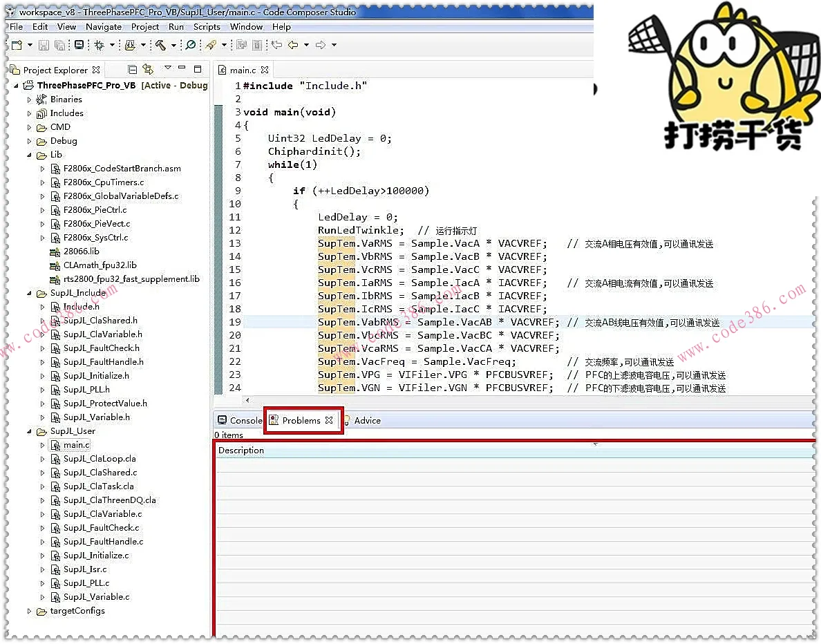The width and height of the screenshot is (821, 644).
Task: Open the File menu
Action: coord(16,27)
